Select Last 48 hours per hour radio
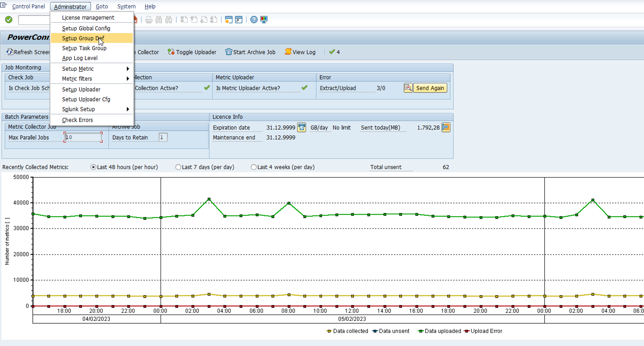The image size is (644, 346). point(93,167)
